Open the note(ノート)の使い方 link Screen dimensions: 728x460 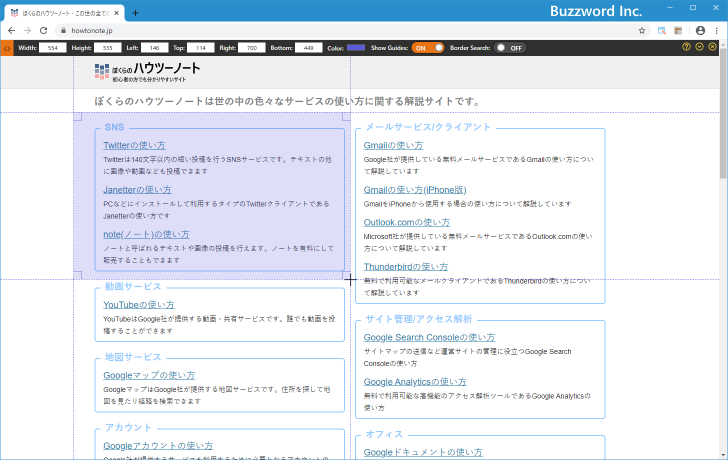(x=146, y=234)
